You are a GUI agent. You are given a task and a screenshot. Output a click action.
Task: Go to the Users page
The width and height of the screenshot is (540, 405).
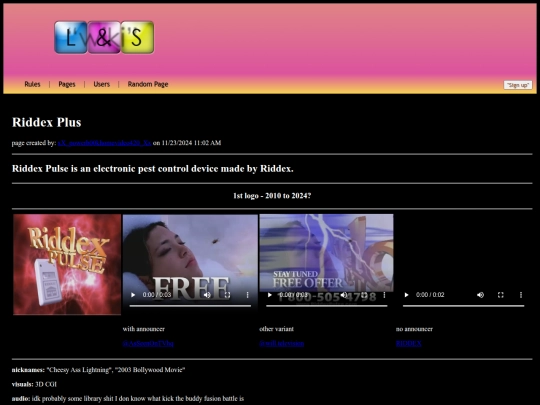click(102, 84)
